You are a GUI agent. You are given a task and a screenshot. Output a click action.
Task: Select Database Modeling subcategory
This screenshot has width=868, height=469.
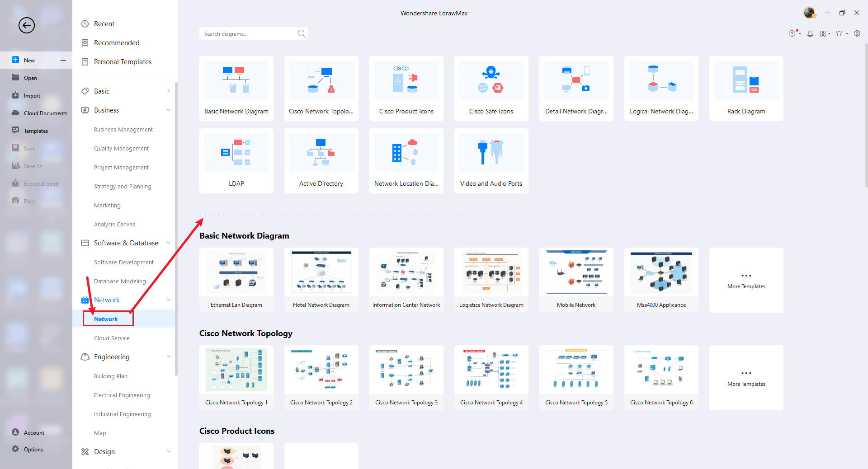120,281
